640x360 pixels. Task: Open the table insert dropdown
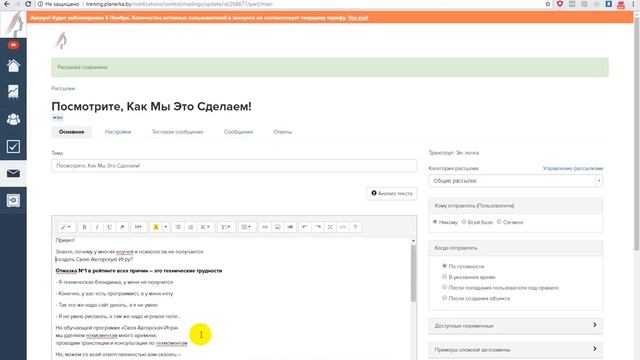(x=246, y=227)
